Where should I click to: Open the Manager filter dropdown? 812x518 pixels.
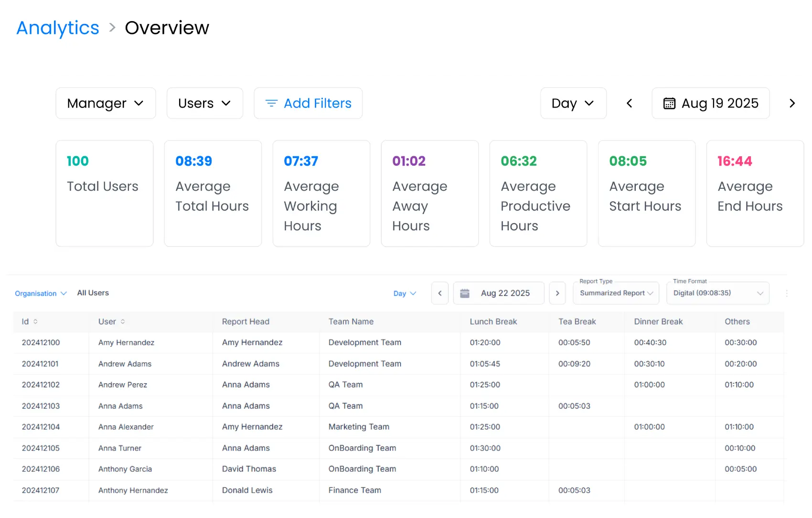pos(106,103)
